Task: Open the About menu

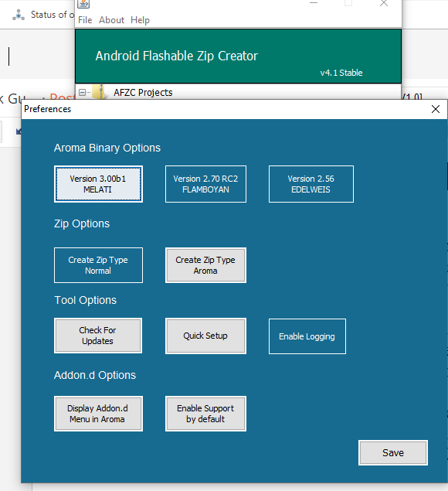Action: [x=111, y=20]
